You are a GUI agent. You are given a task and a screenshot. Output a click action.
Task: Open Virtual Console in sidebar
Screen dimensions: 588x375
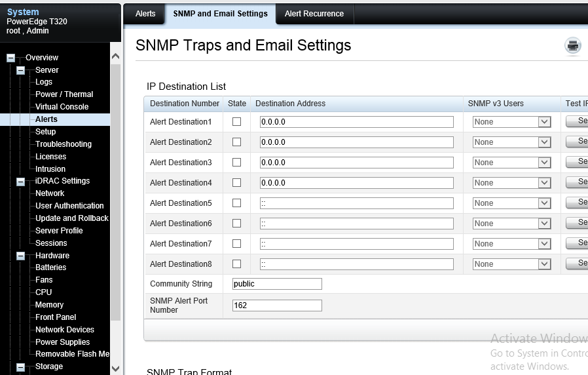coord(62,107)
